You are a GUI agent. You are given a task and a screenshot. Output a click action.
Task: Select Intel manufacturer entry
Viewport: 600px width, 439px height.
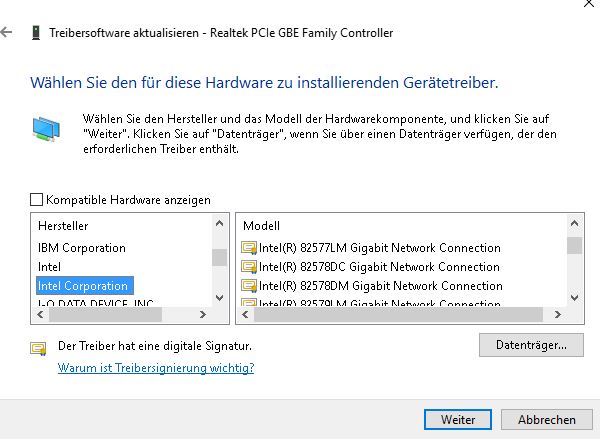(49, 266)
